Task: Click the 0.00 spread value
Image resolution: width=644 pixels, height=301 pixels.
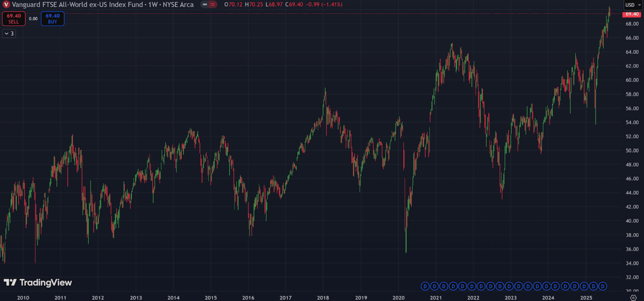Action: [33, 19]
